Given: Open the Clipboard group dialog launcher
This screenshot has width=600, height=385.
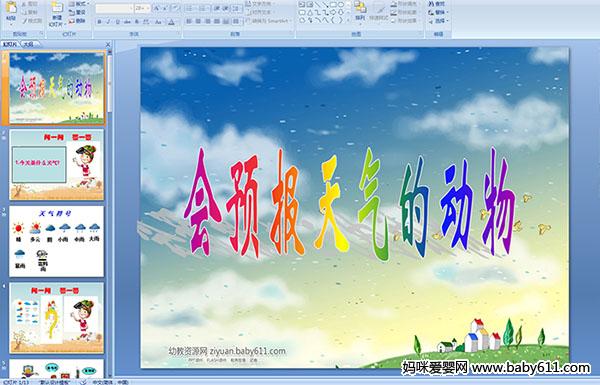Looking at the screenshot, I should point(41,34).
